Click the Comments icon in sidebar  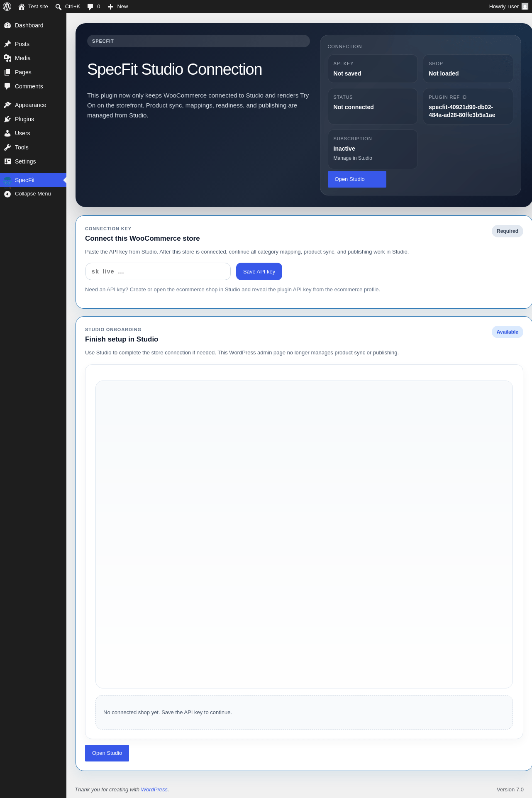[x=7, y=86]
